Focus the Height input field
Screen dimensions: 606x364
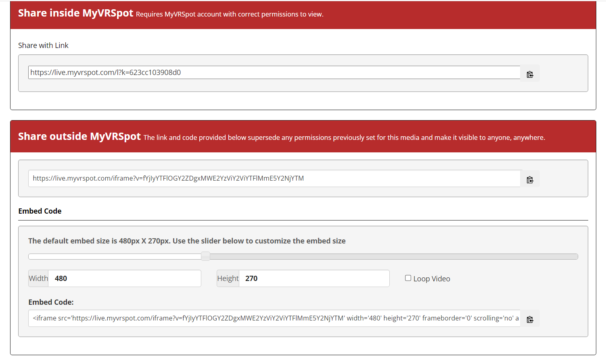[x=314, y=279]
